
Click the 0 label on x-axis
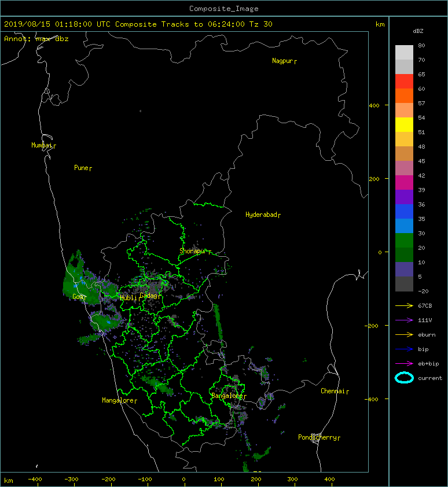(183, 479)
